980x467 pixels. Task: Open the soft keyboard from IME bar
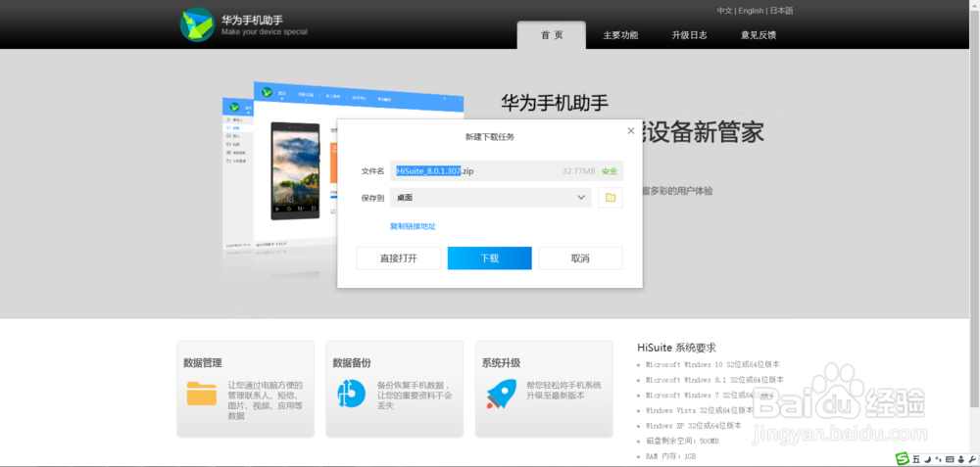tap(950, 459)
